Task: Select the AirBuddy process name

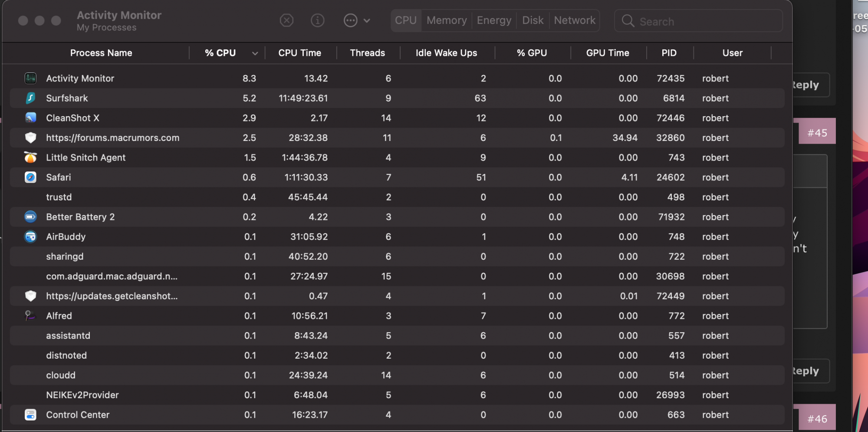Action: pos(66,237)
